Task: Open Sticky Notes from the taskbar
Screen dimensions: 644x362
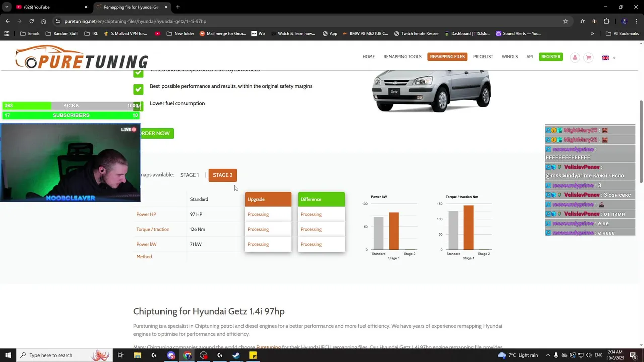Action: (253, 355)
